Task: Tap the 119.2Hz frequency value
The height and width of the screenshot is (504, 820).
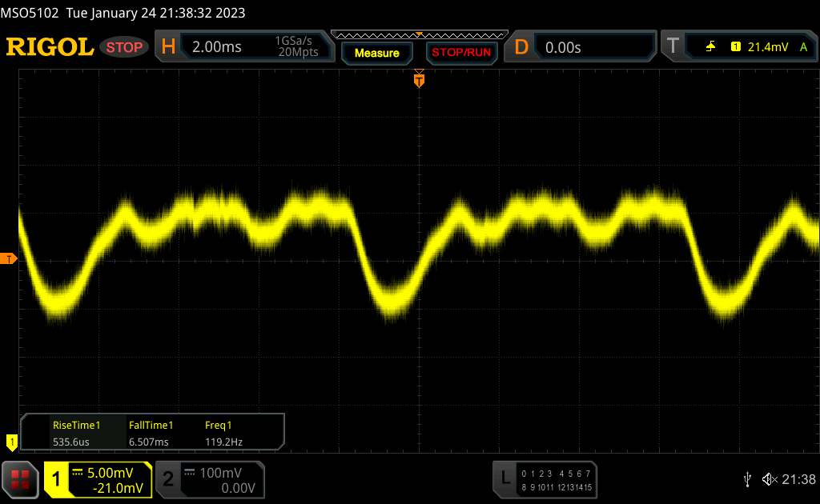Action: tap(223, 442)
